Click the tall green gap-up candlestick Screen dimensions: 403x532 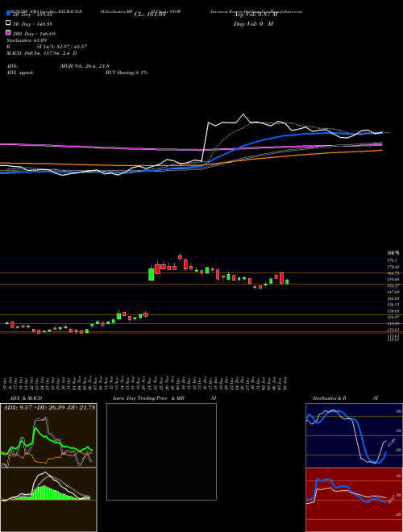click(x=152, y=274)
